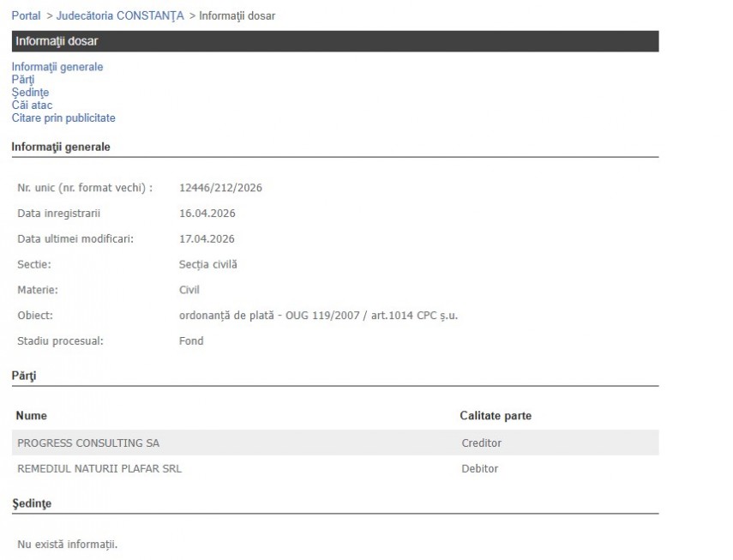Click the Fond procedural stage value
The height and width of the screenshot is (560, 733).
[x=191, y=341]
